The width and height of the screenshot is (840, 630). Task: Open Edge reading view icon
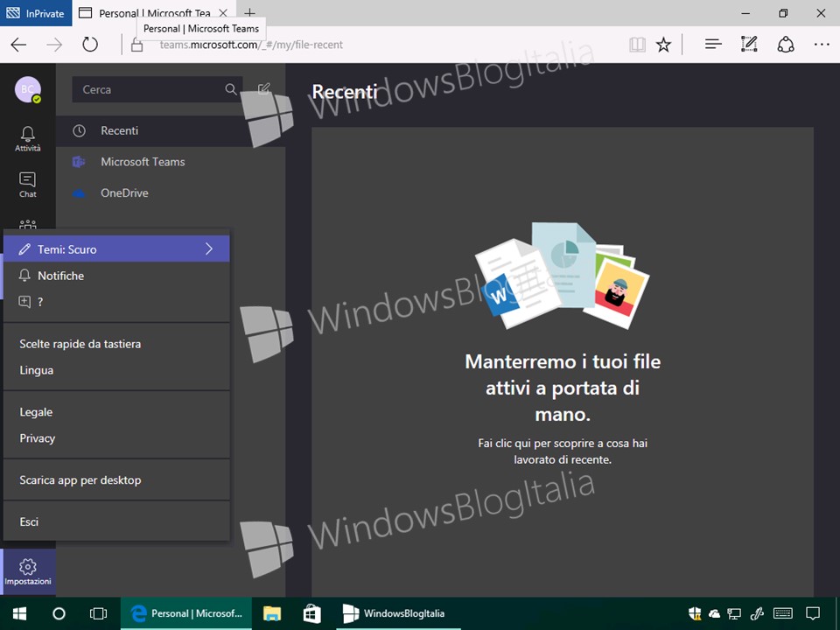[638, 45]
